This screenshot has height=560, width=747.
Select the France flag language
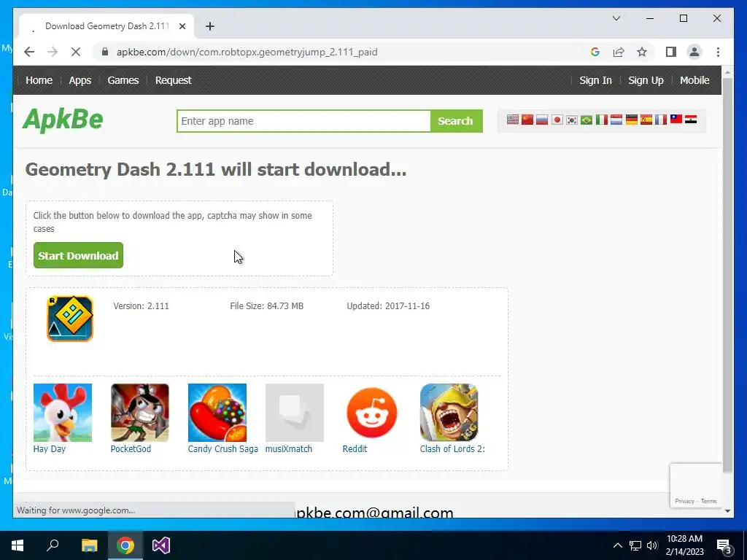pos(661,120)
